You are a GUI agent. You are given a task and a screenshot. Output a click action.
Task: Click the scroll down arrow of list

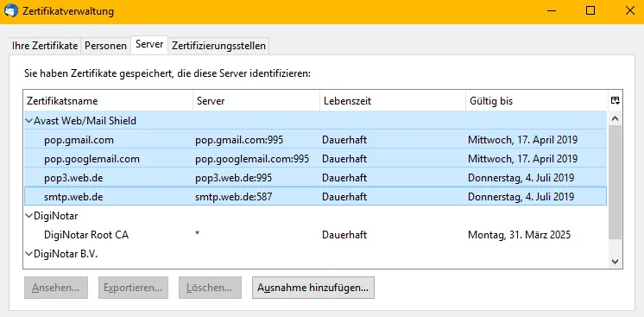[615, 261]
